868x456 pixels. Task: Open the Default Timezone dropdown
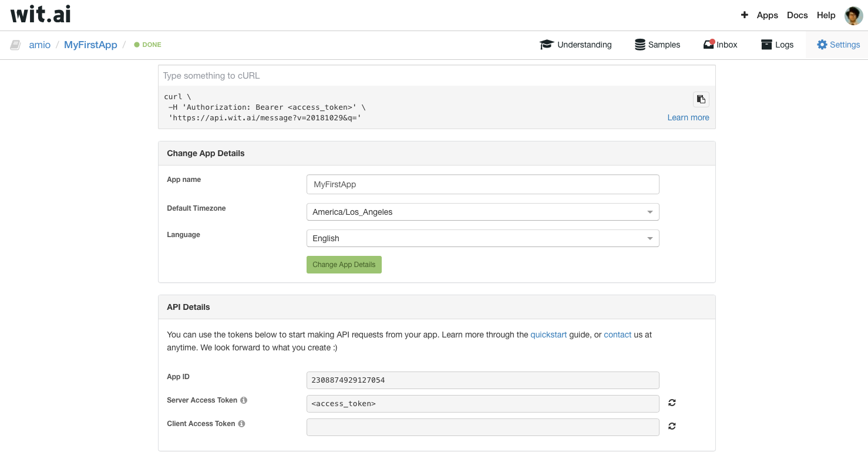click(x=482, y=212)
